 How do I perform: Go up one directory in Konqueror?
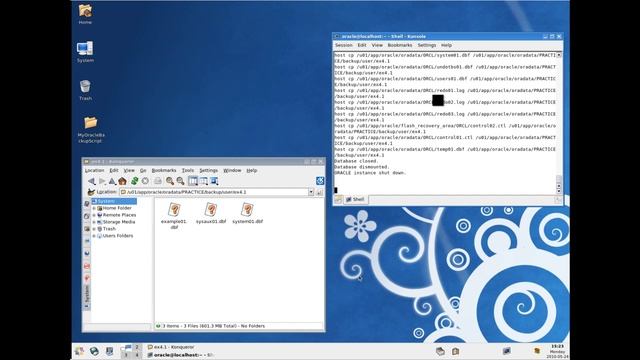coord(112,181)
